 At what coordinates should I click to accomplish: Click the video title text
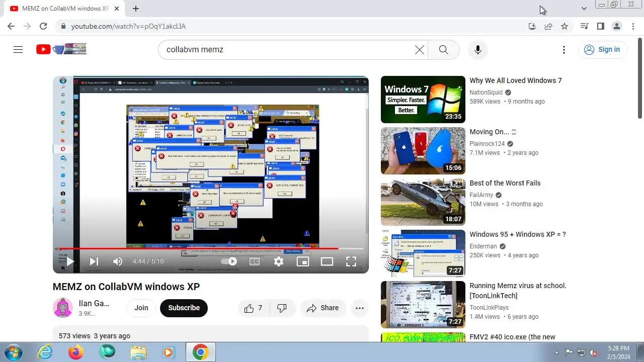[126, 287]
